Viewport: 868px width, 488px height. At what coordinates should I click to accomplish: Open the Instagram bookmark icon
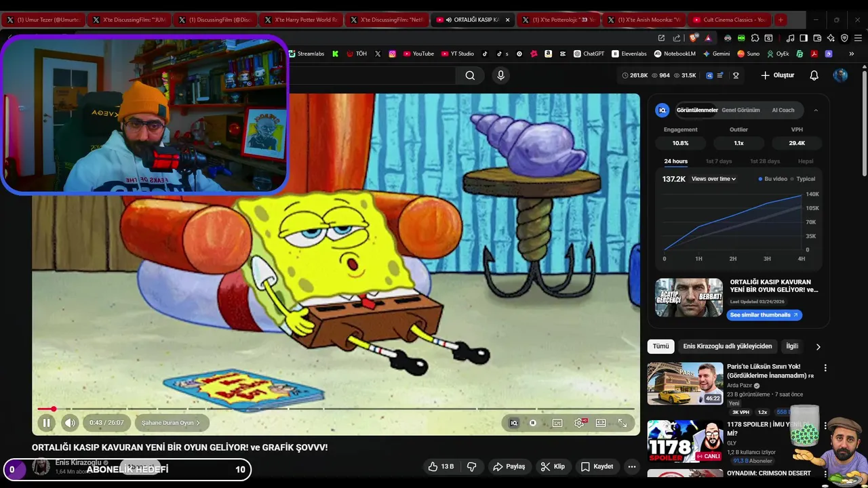click(392, 54)
